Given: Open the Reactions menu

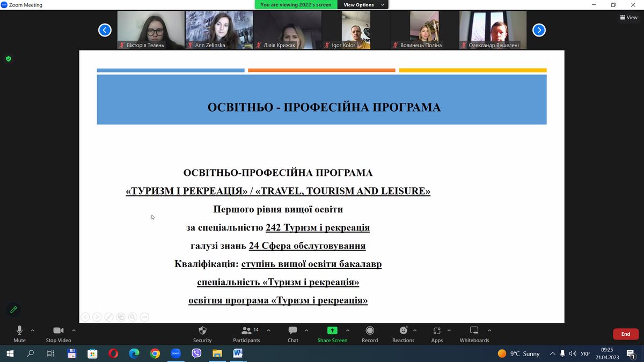Looking at the screenshot, I should click(403, 334).
